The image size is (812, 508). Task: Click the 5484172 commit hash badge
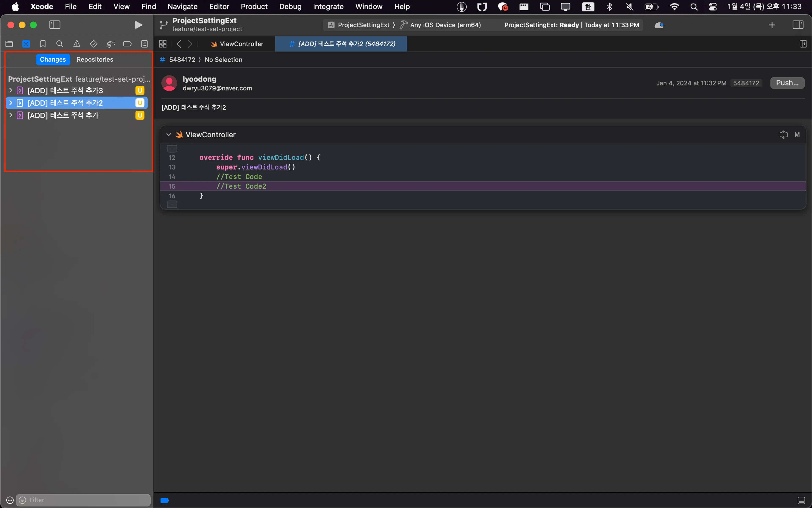pyautogui.click(x=746, y=83)
